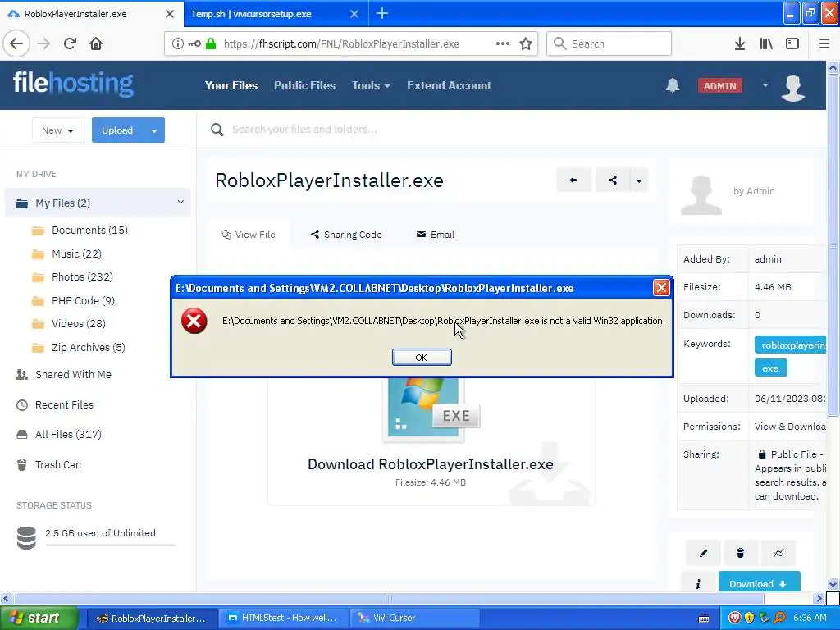Click the robloxplayerin keyword tag
840x630 pixels.
[x=791, y=345]
